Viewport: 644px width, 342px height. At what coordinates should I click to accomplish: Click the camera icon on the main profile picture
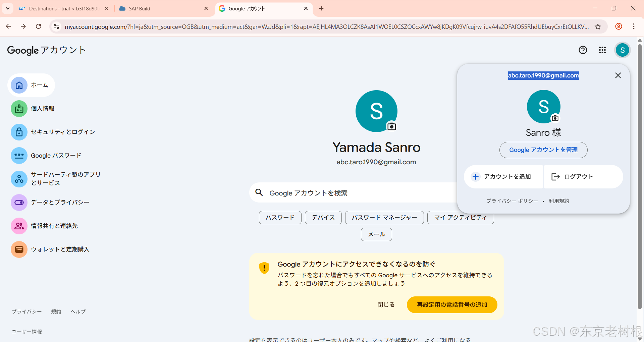[391, 126]
